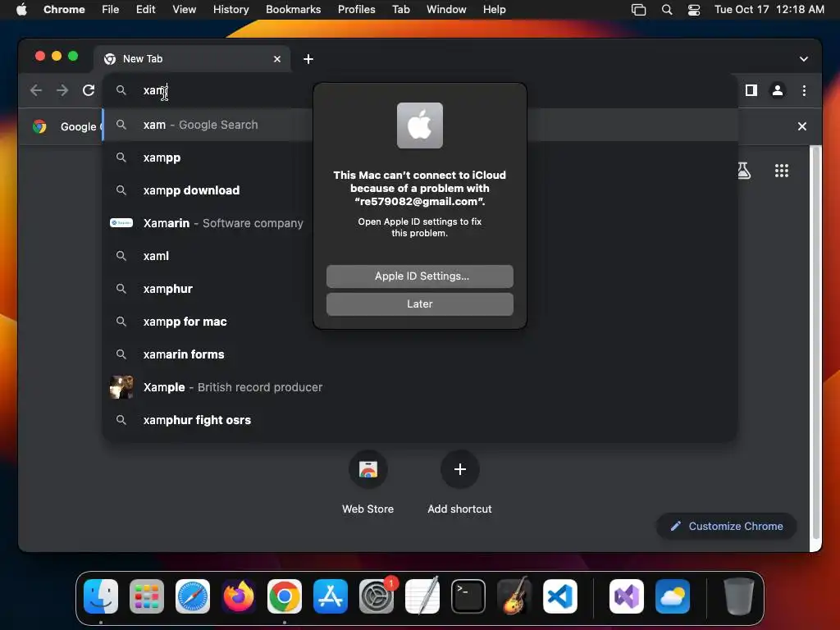Open the cloud weather app in Dock
Viewport: 840px width, 630px height.
(x=673, y=596)
